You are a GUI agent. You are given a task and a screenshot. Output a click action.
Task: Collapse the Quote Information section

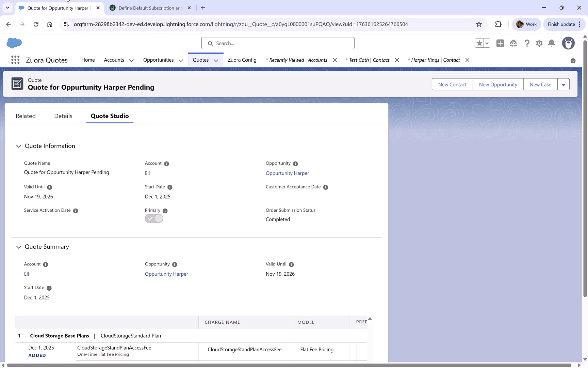(x=18, y=146)
